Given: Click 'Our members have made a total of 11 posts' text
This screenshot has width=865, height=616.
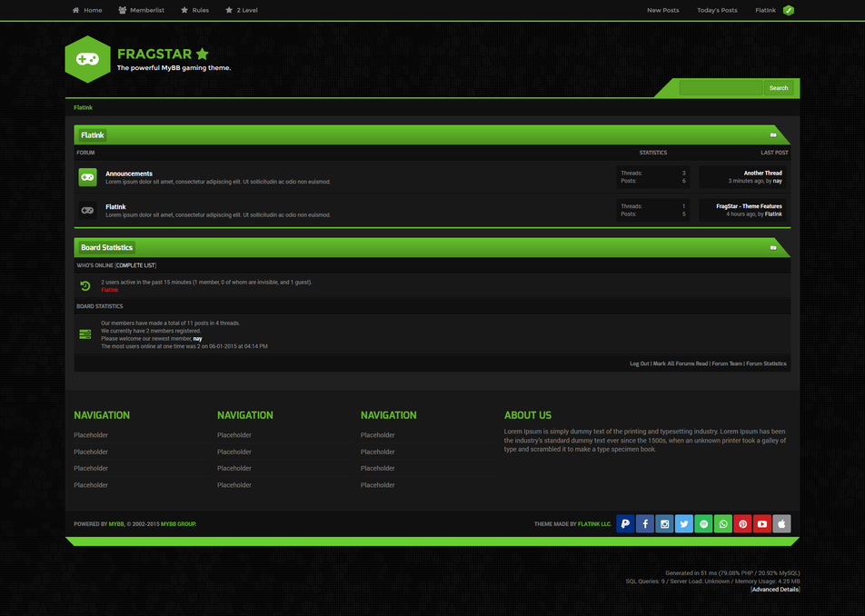Looking at the screenshot, I should click(x=170, y=323).
